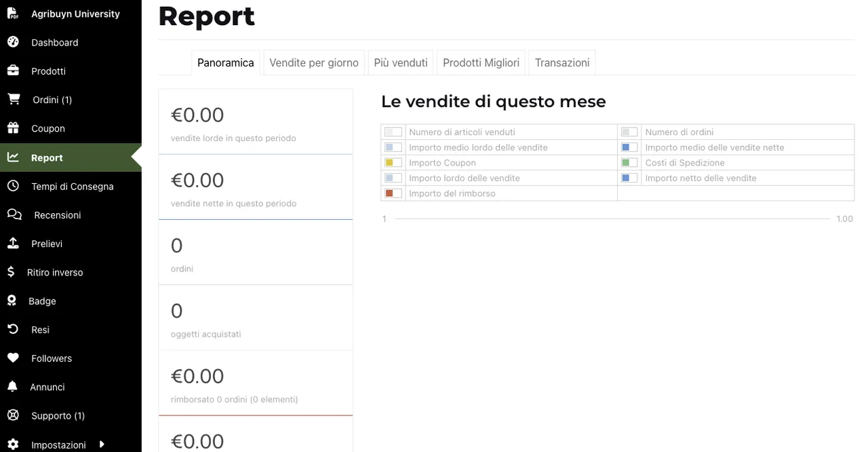Toggle Numero di articoli venduti legend swatch
This screenshot has height=452, width=868.
393,132
